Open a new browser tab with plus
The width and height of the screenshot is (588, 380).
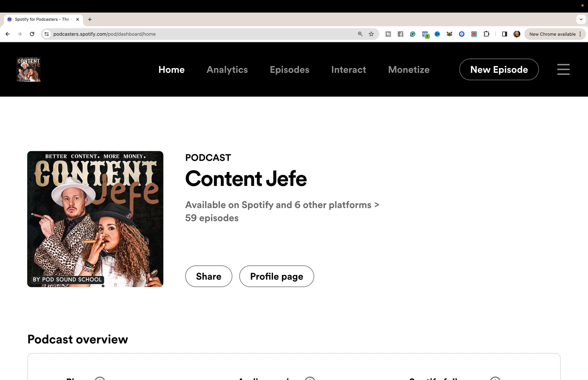[90, 19]
